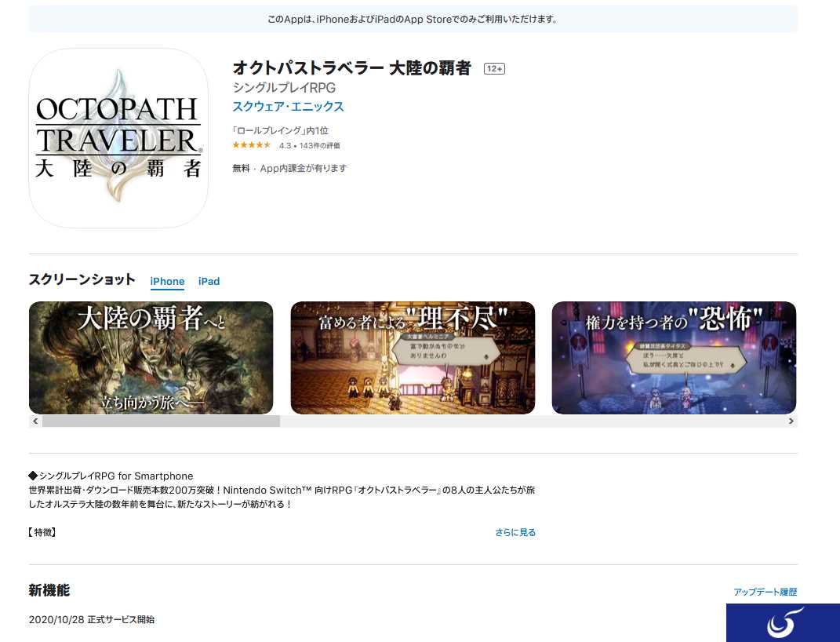Switch to the iPhone screenshots tab
The width and height of the screenshot is (840, 642).
click(x=167, y=281)
